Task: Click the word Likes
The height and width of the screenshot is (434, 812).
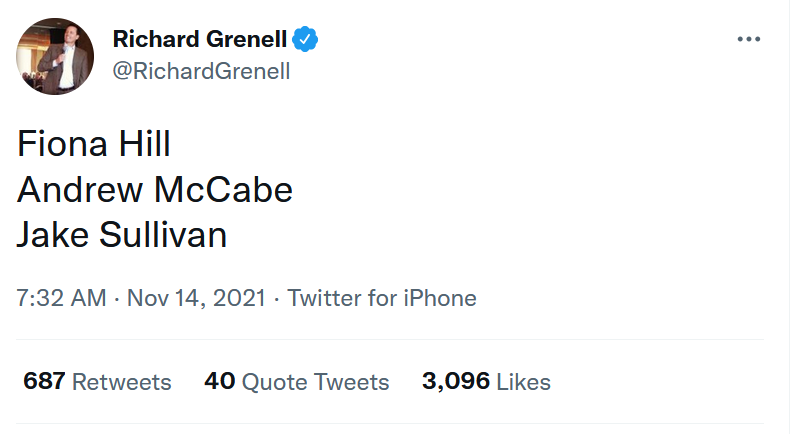Action: coord(524,382)
